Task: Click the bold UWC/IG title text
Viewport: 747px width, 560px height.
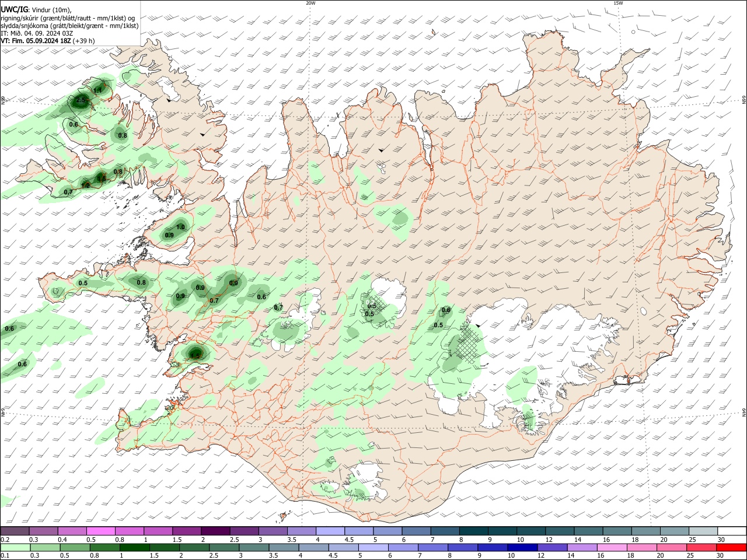Action: pyautogui.click(x=13, y=10)
